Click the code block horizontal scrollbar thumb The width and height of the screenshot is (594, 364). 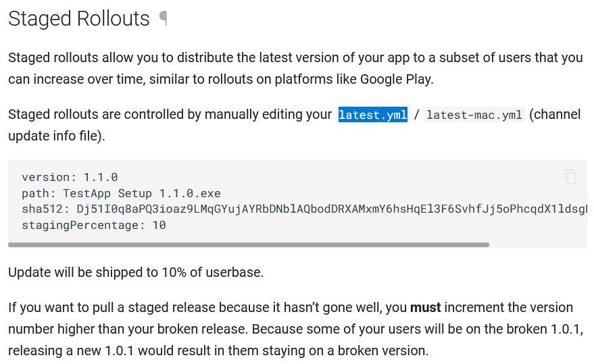pos(249,244)
